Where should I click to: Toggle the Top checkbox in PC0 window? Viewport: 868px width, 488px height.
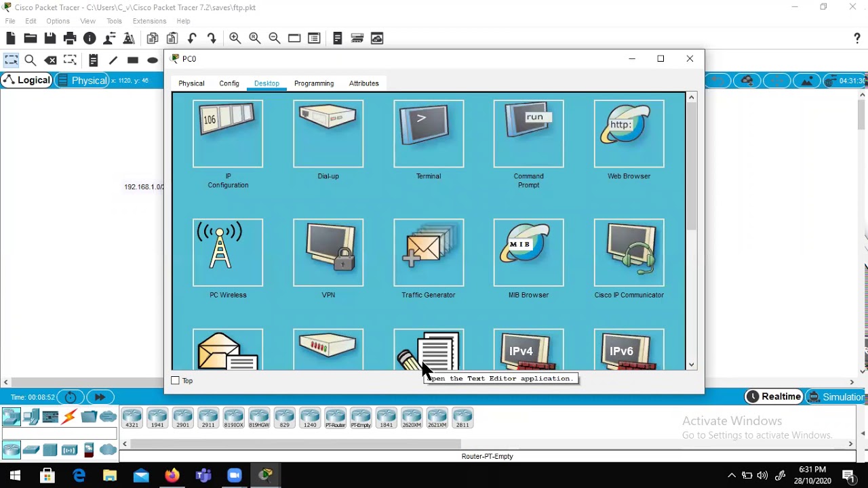point(175,381)
